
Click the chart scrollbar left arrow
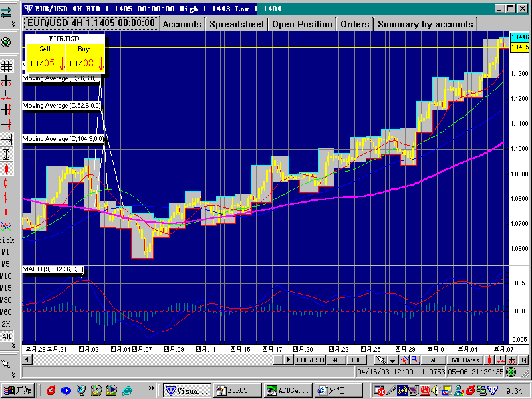[27, 360]
